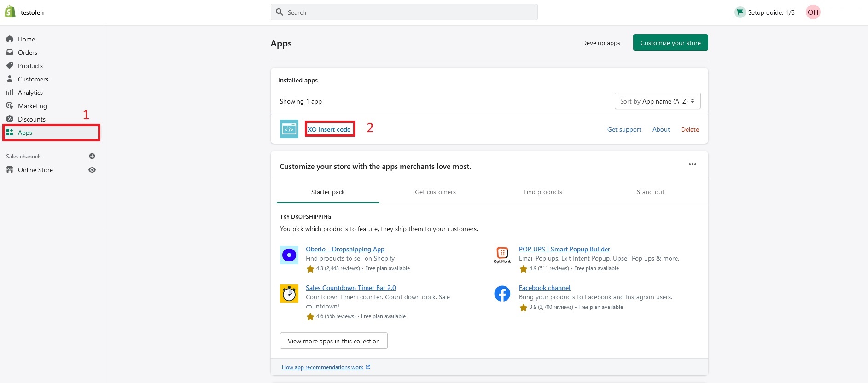Open Facebook channel link

coord(545,288)
